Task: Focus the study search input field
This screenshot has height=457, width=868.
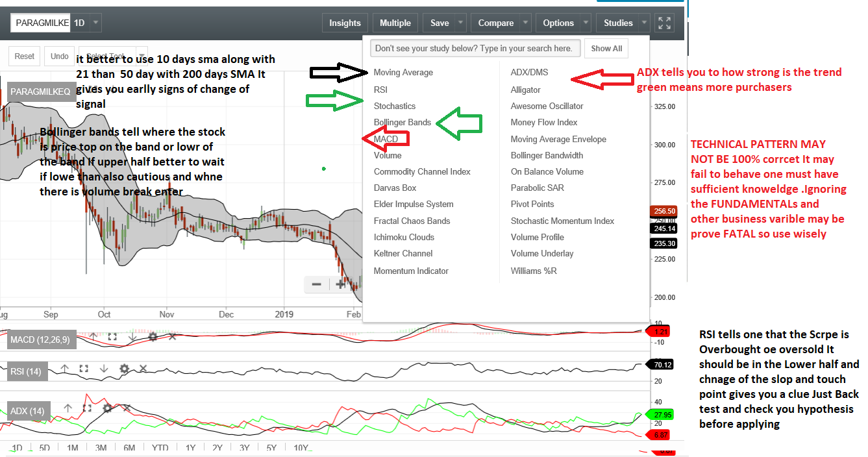Action: (x=475, y=48)
